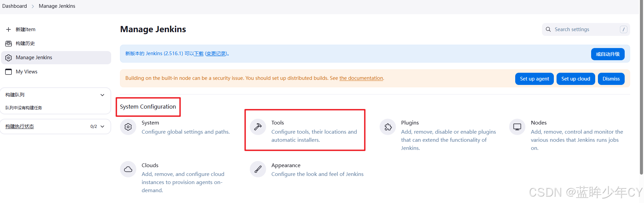The image size is (644, 203).
Task: Open the Nodes management title
Action: click(539, 123)
